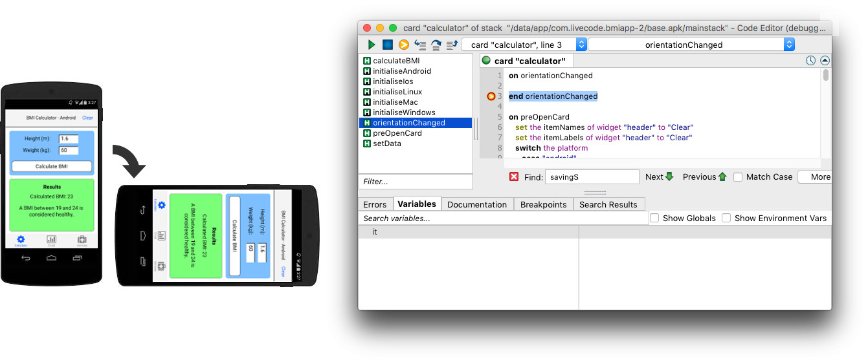Click the Step Into debugger icon

[420, 45]
